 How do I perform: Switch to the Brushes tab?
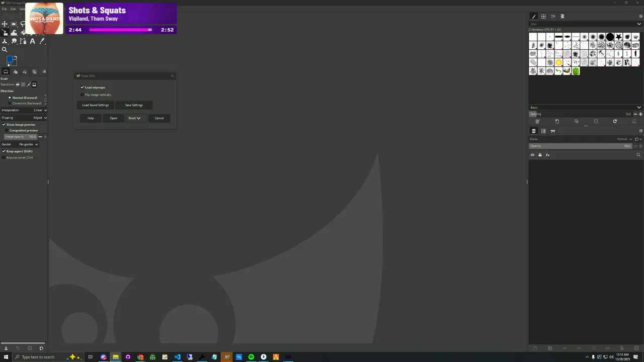pyautogui.click(x=534, y=16)
